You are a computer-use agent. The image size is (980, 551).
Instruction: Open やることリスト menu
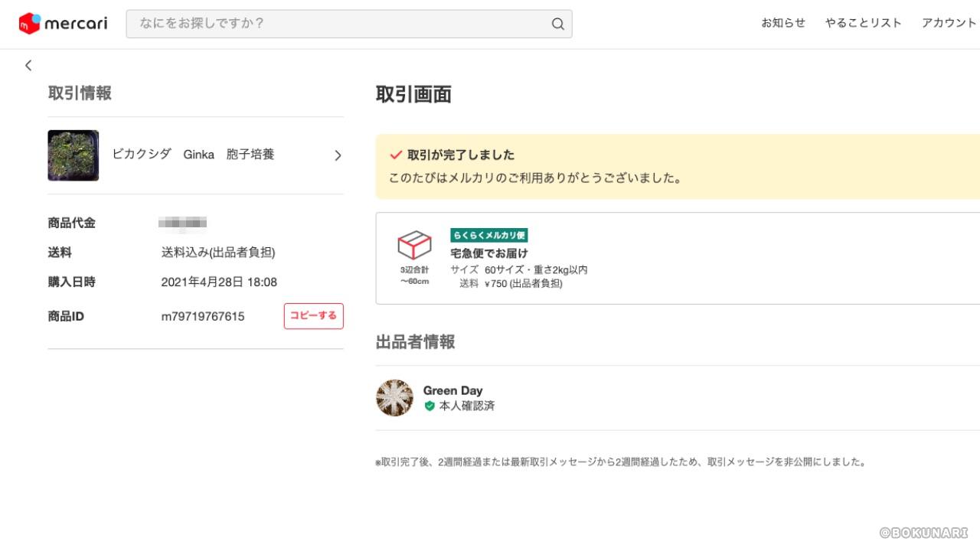tap(864, 23)
